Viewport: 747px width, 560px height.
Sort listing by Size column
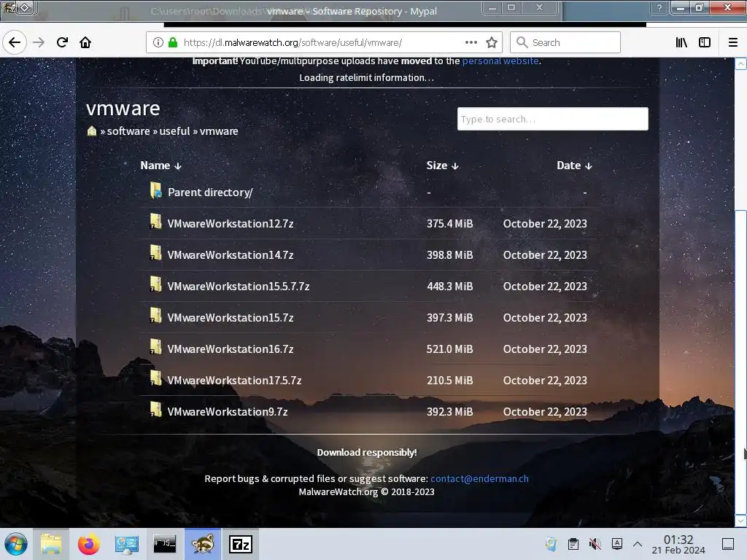pyautogui.click(x=442, y=166)
